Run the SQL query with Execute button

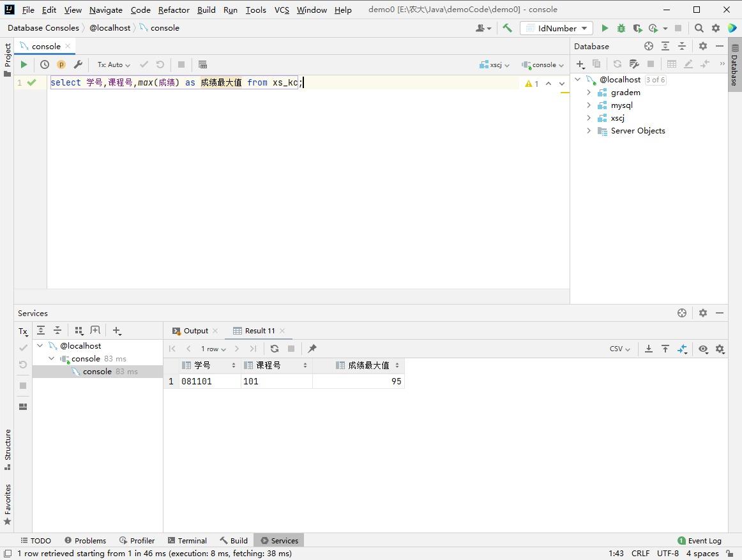[24, 64]
